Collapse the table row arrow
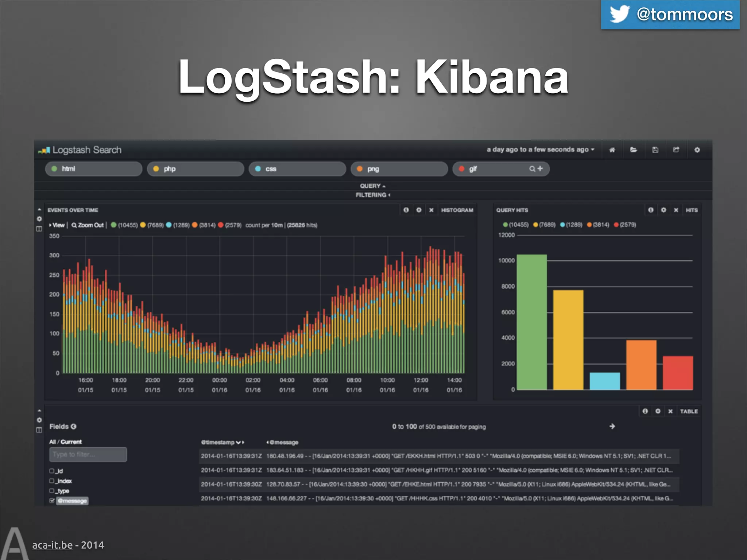The height and width of the screenshot is (560, 747). (x=39, y=411)
